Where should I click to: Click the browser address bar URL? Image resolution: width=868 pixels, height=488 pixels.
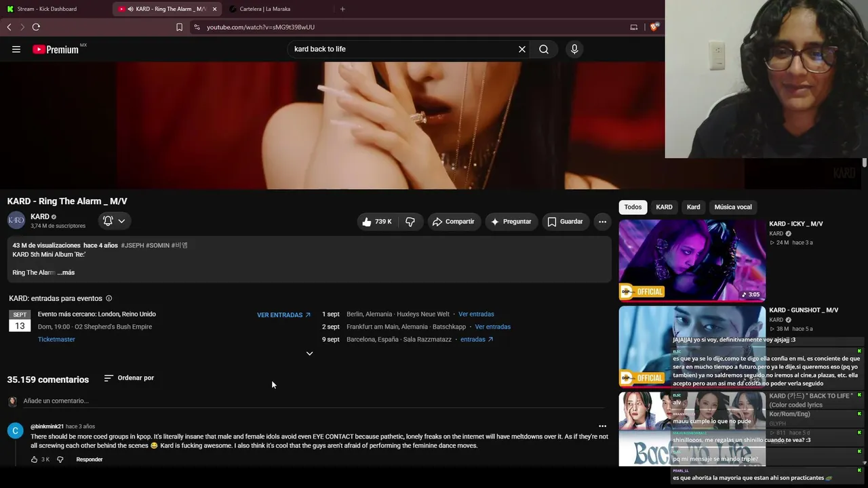(260, 27)
